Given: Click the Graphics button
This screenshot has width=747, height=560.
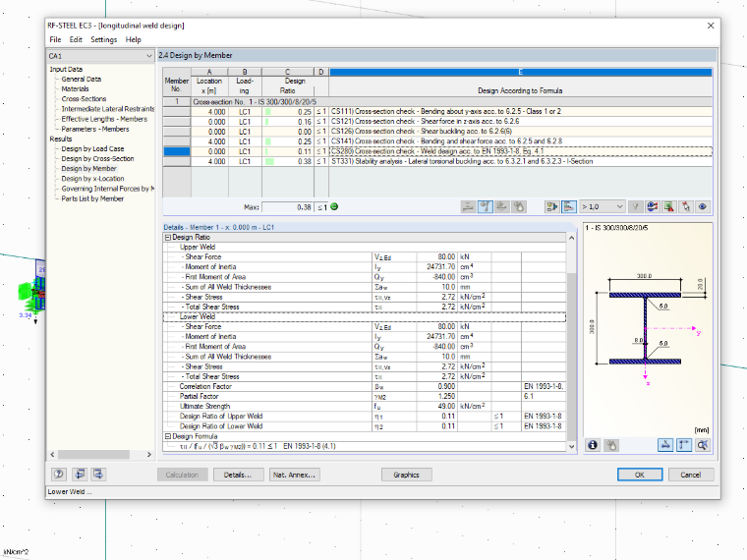Looking at the screenshot, I should point(406,475).
